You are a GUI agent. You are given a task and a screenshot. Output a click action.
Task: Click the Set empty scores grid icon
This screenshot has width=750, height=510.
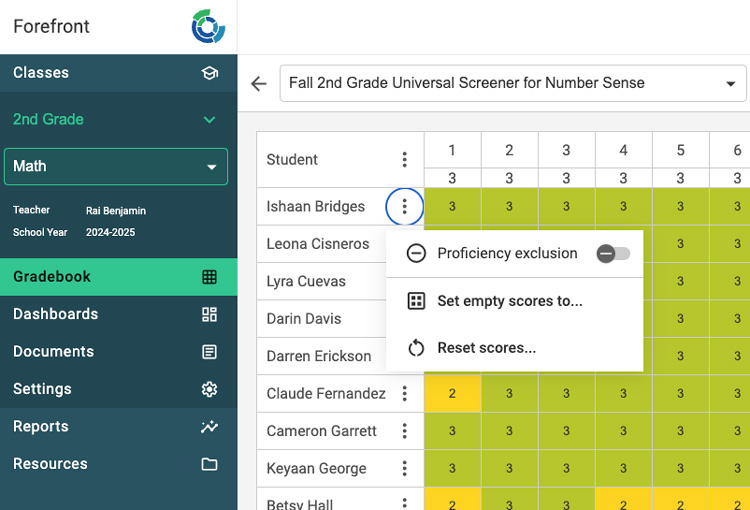pyautogui.click(x=416, y=301)
